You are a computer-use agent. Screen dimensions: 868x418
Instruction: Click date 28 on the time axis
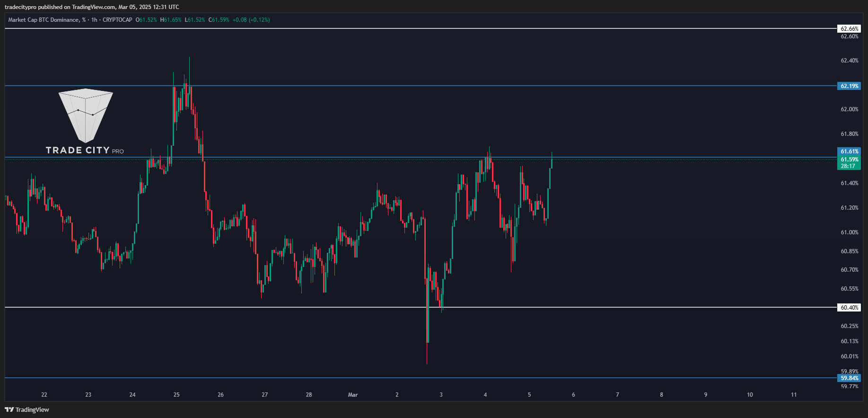[x=309, y=395]
